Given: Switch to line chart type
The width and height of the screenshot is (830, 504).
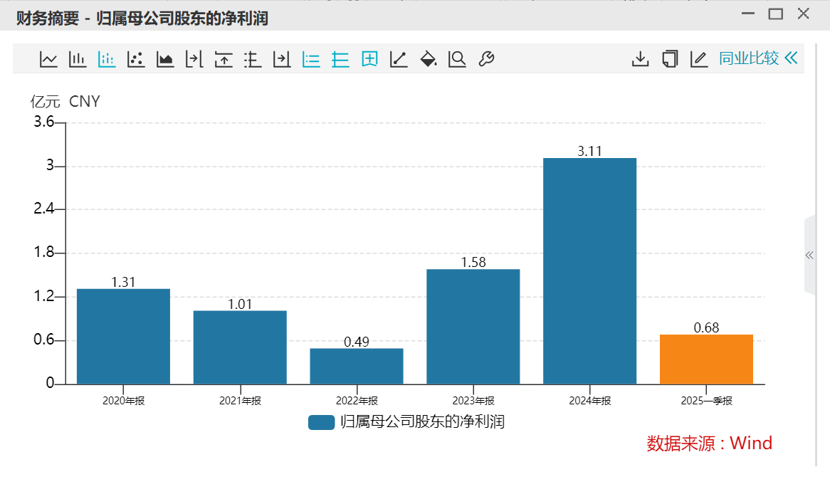Looking at the screenshot, I should point(48,59).
